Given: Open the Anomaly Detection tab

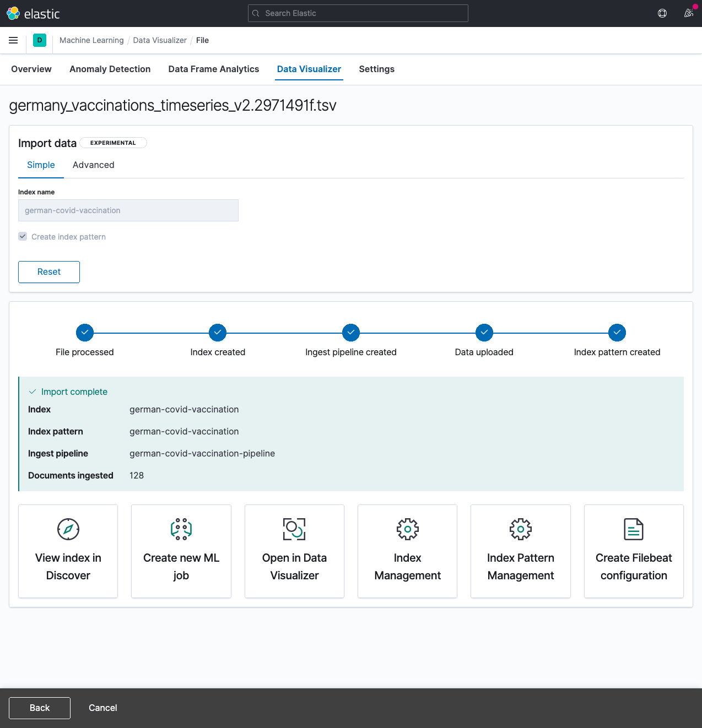Looking at the screenshot, I should 110,69.
